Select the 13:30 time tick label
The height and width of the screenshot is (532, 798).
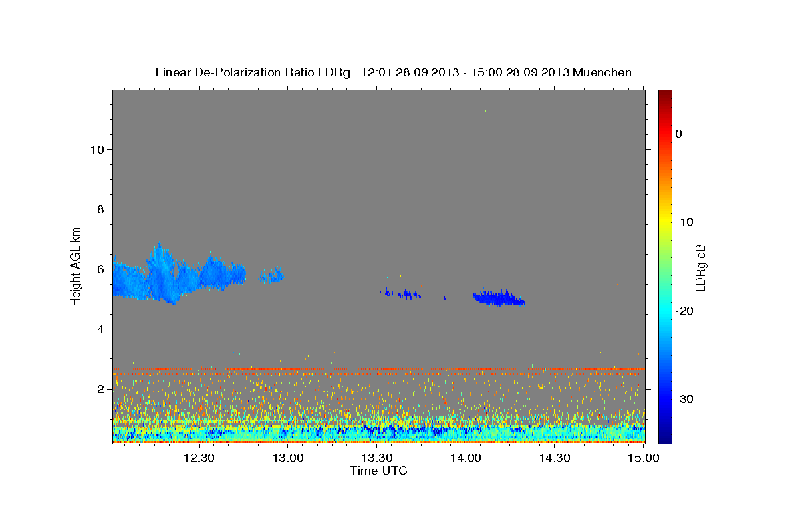[x=376, y=458]
